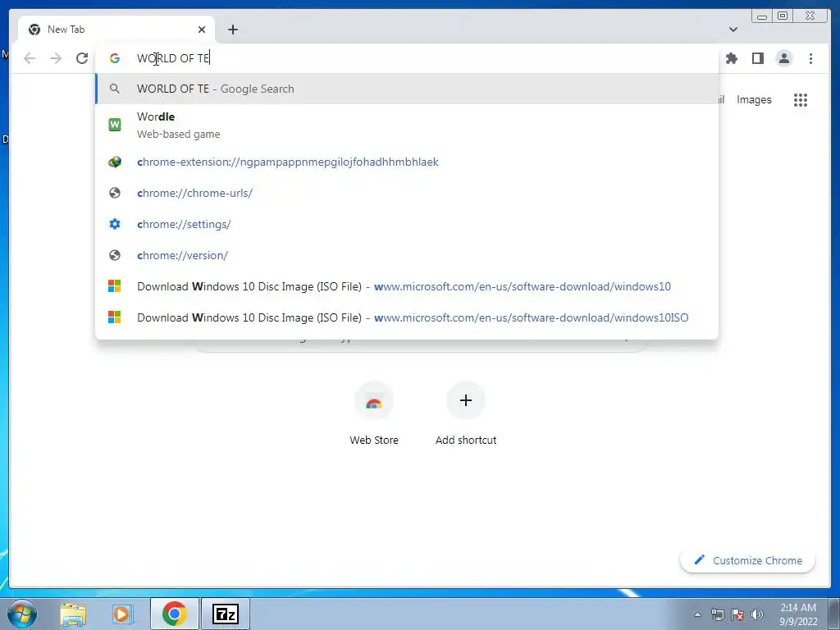Click the Chrome taskbar icon
This screenshot has height=630, width=840.
coord(175,614)
